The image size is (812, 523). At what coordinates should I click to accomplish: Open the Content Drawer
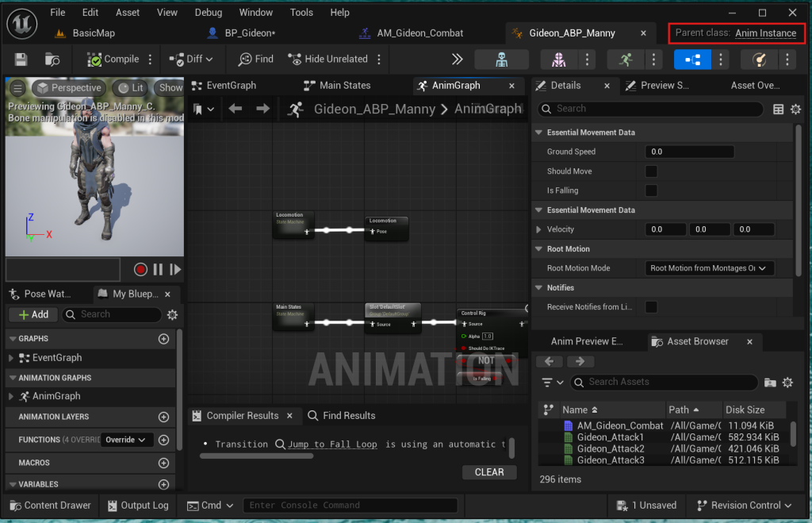point(50,506)
